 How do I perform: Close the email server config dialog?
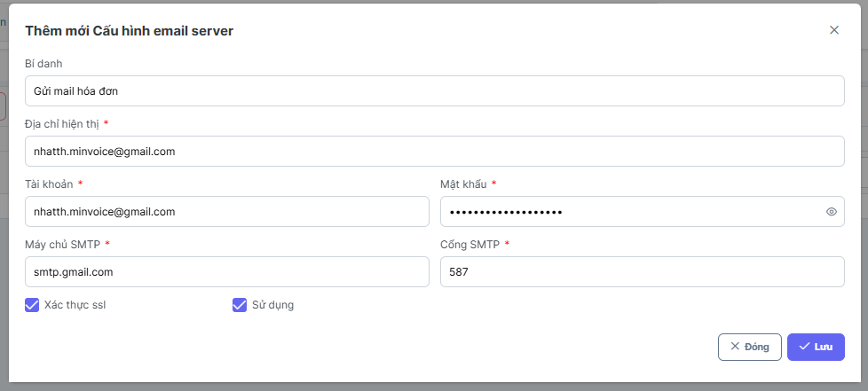[833, 30]
